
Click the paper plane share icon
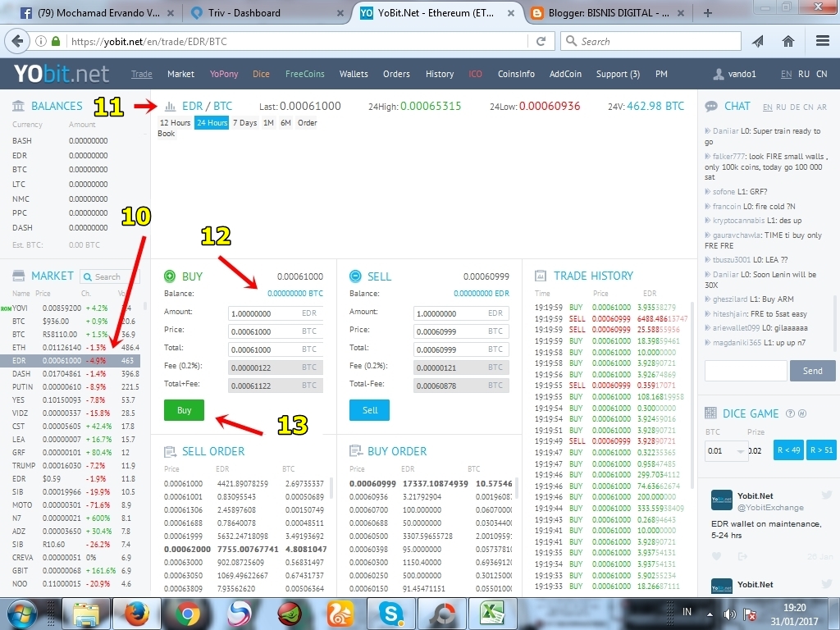[x=757, y=41]
